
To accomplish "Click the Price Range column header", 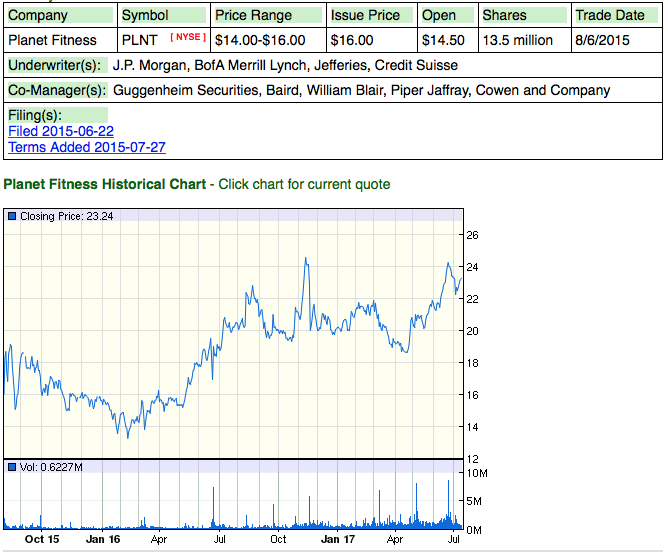I will 268,15.
